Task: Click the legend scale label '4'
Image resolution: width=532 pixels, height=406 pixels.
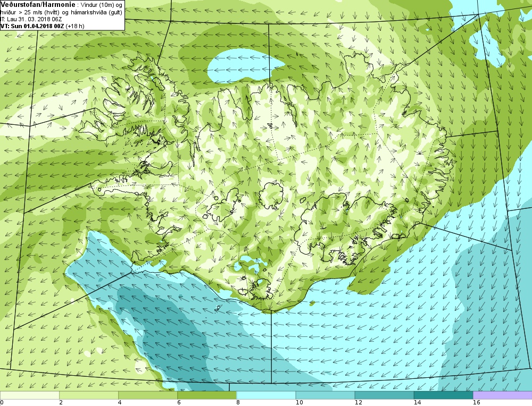Action: pos(120,403)
